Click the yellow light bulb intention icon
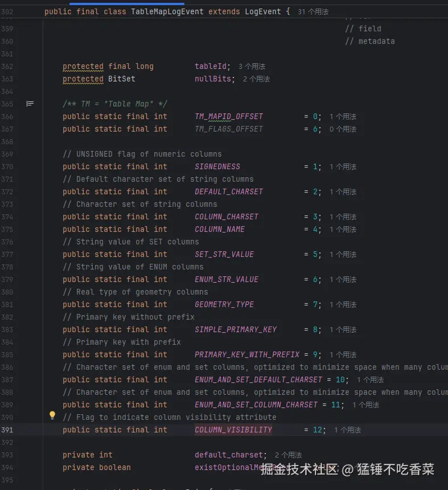This screenshot has width=448, height=490. point(52,415)
